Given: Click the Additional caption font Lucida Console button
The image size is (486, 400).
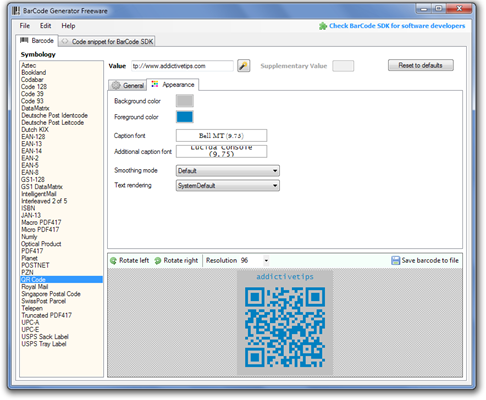Looking at the screenshot, I should click(221, 151).
